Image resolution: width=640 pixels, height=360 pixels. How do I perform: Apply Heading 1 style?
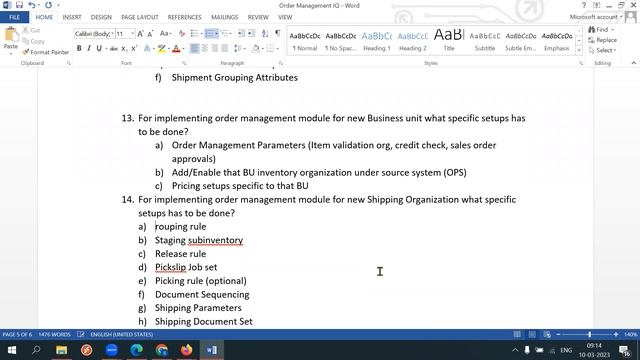coord(377,41)
